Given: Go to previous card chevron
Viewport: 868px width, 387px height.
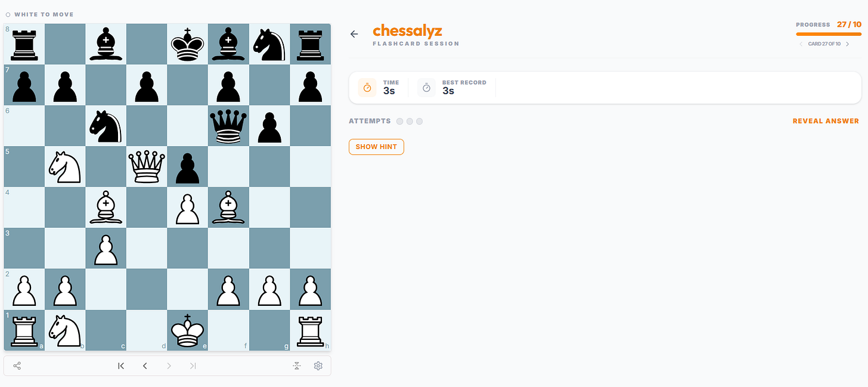Looking at the screenshot, I should click(x=801, y=44).
